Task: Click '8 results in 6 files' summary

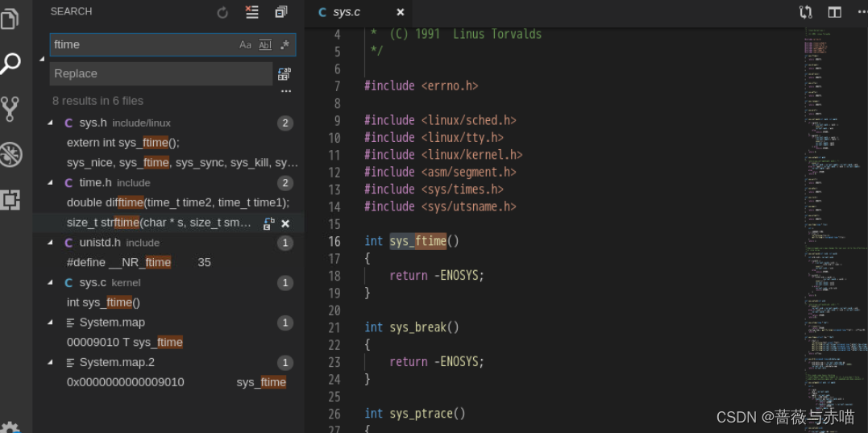Action: point(98,101)
